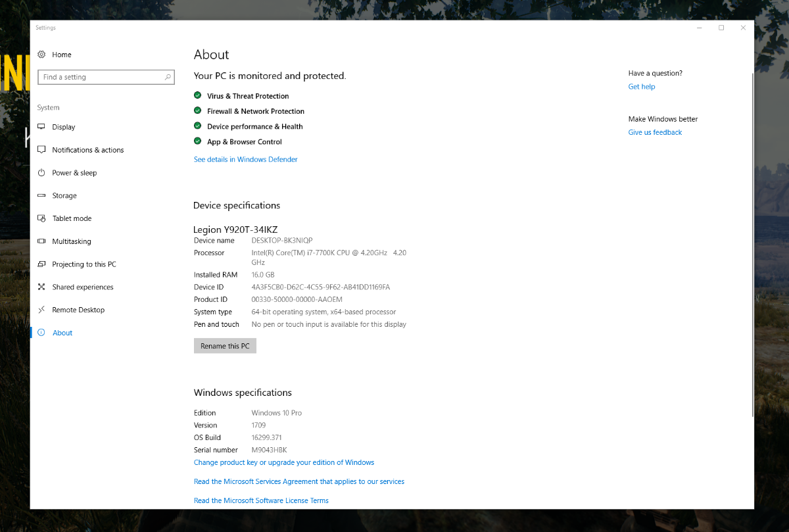Click the search magnifier icon
The image size is (789, 532).
(168, 78)
